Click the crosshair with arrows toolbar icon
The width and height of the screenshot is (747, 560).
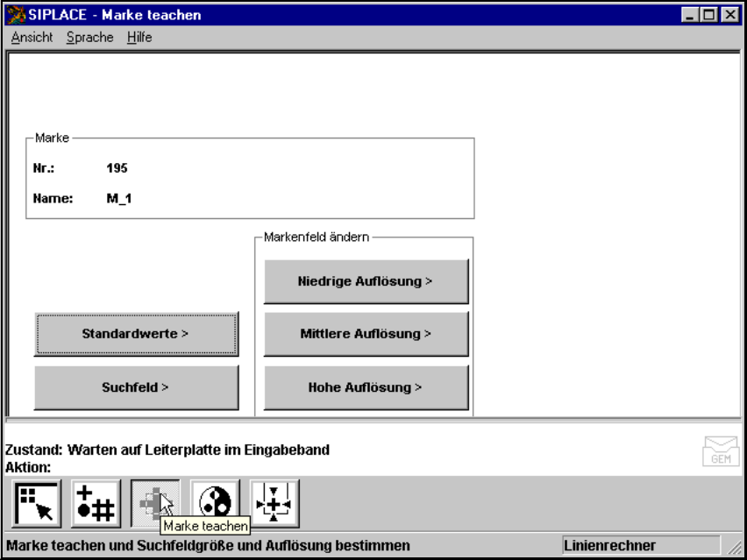click(274, 504)
